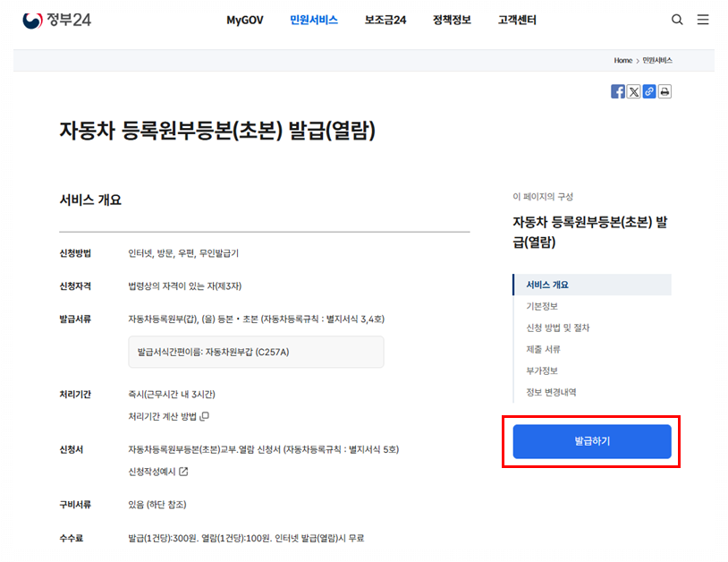This screenshot has width=728, height=562.
Task: Print the page using the printer icon
Action: (665, 90)
